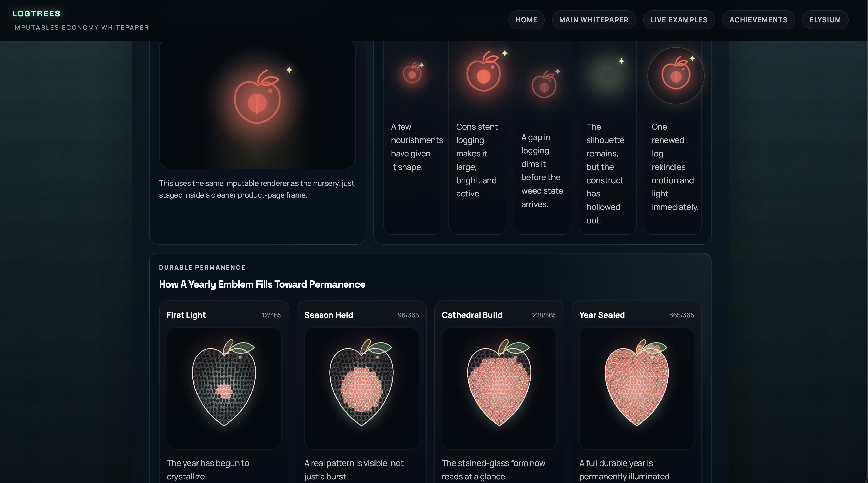Go to the Home page
The width and height of the screenshot is (868, 483).
point(526,20)
